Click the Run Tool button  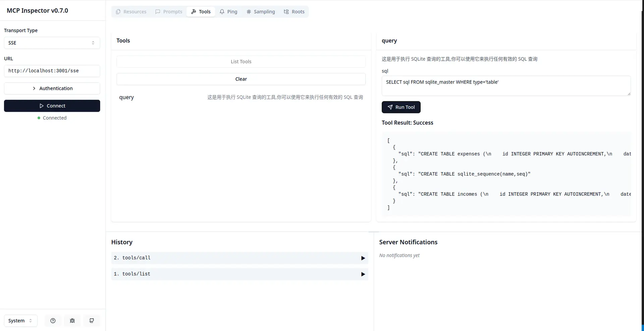(401, 107)
